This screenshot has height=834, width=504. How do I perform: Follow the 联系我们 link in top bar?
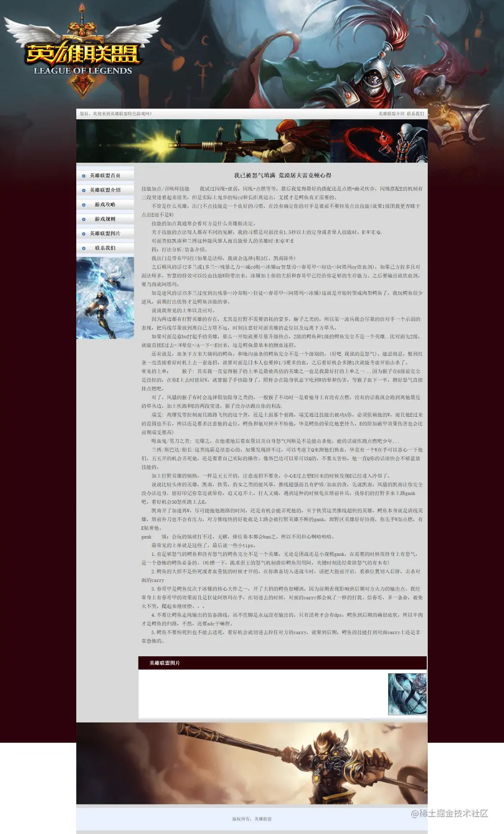[x=416, y=114]
